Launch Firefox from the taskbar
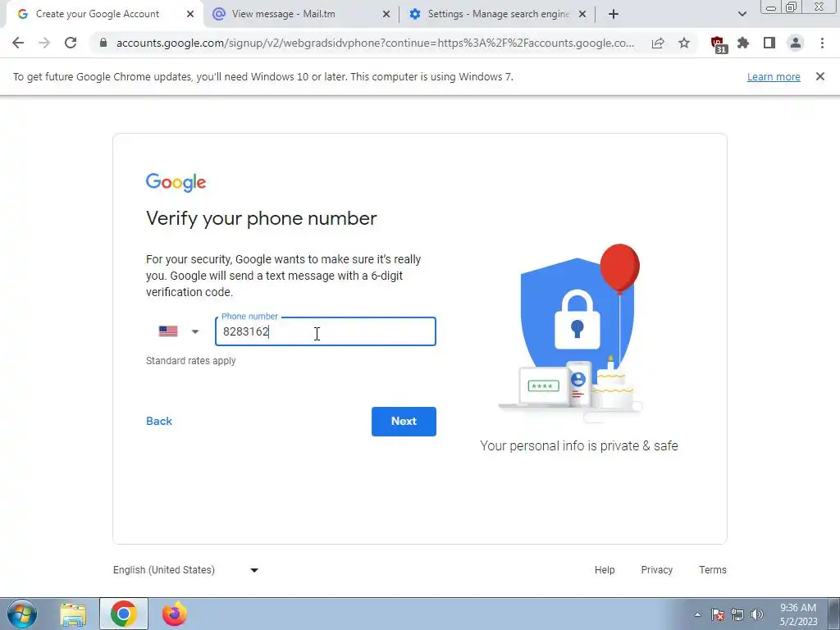 [x=175, y=614]
